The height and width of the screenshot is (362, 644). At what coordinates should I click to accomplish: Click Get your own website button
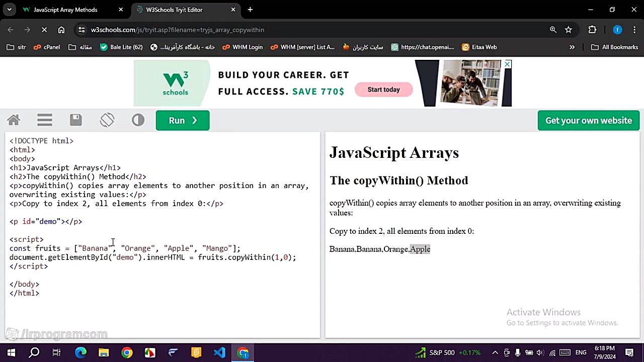[589, 120]
